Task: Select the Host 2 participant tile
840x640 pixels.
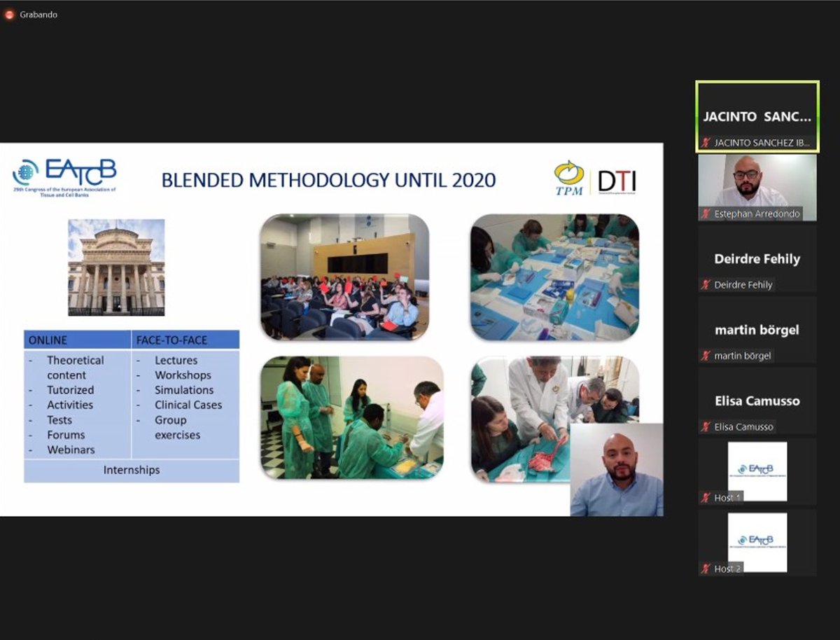Action: tap(757, 543)
